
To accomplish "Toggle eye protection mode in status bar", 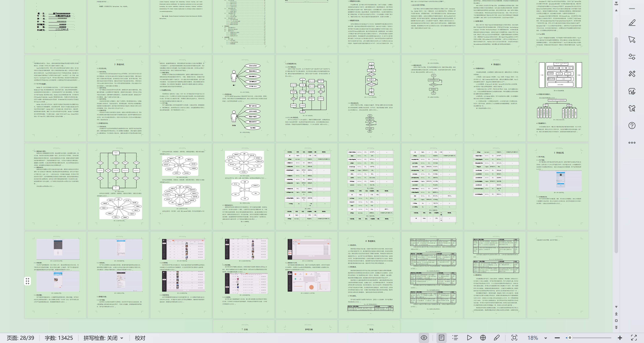I will pyautogui.click(x=424, y=338).
